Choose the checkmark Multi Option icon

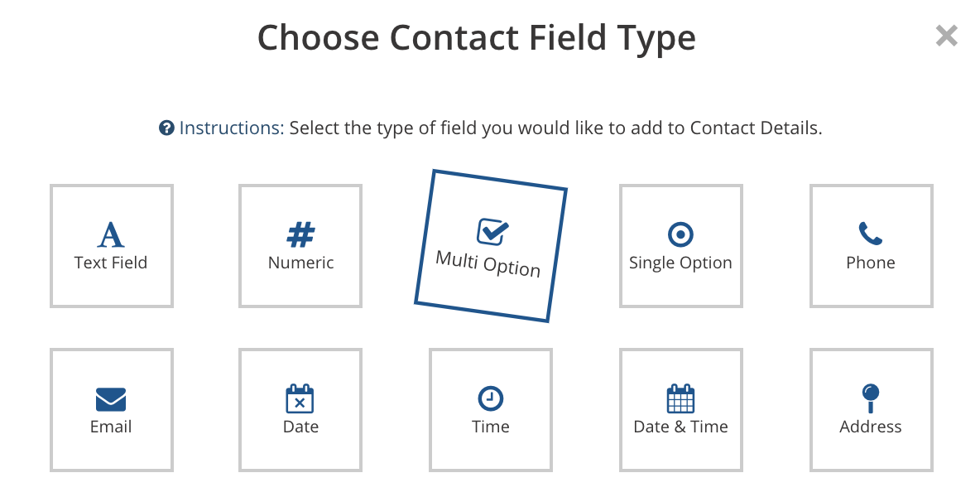click(x=492, y=232)
